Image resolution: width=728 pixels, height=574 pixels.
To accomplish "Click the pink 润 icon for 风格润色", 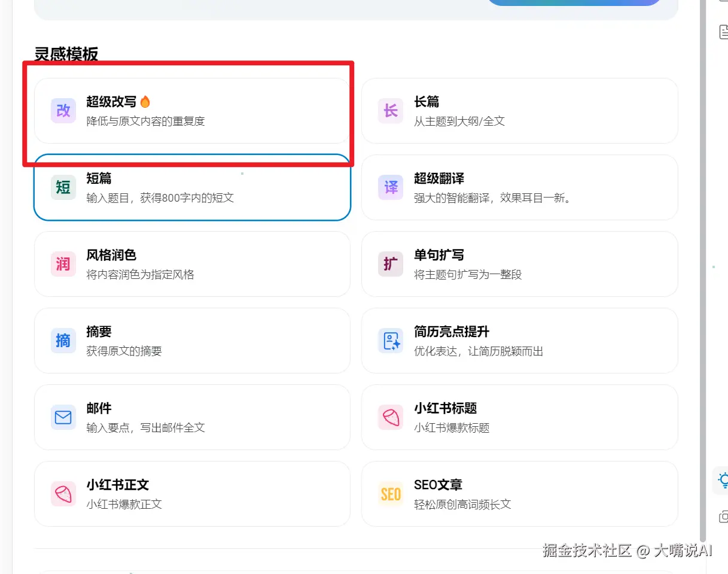I will [x=63, y=264].
